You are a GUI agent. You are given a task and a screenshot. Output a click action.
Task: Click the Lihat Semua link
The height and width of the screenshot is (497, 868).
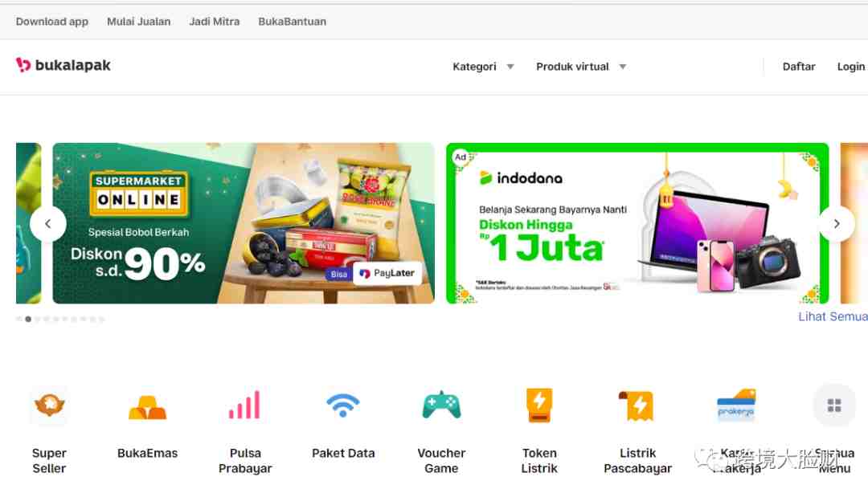(x=833, y=317)
